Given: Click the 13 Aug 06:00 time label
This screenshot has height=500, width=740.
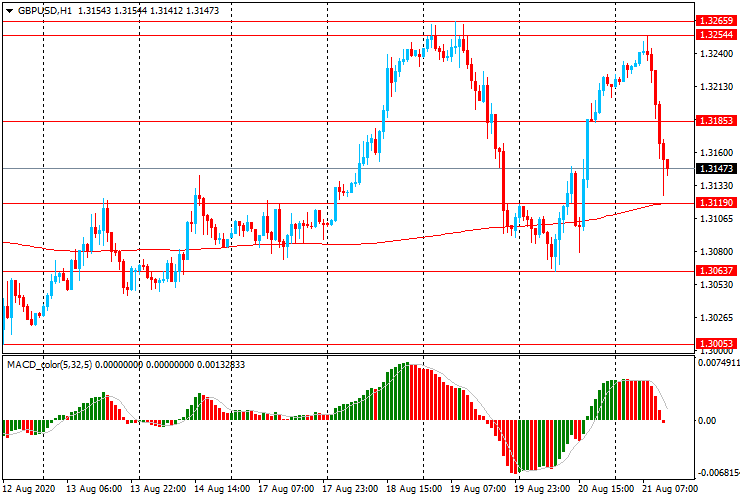Looking at the screenshot, I should click(x=93, y=489).
